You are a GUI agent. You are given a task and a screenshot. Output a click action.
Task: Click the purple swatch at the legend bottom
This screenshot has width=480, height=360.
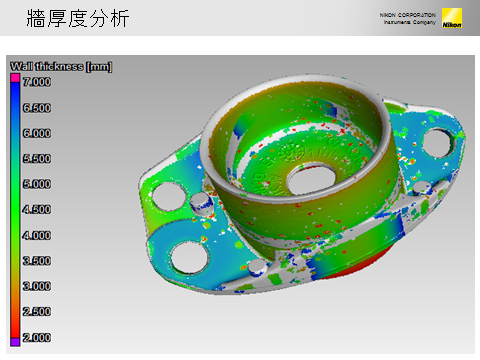click(15, 342)
